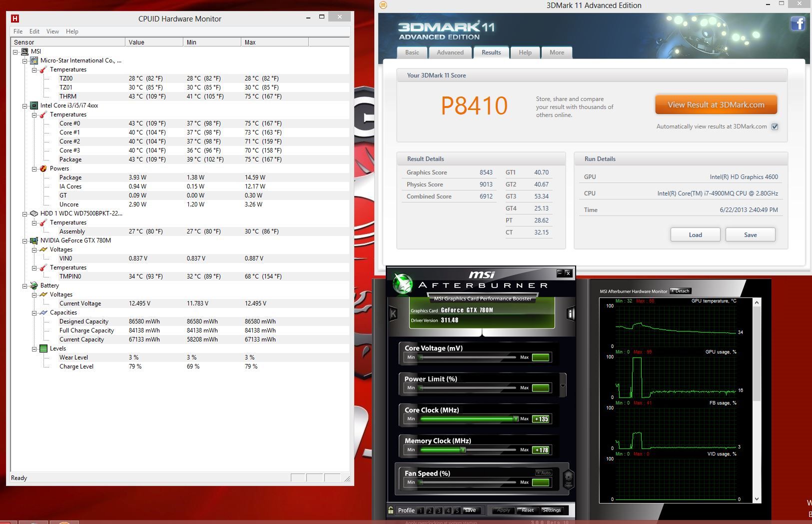The width and height of the screenshot is (812, 524).
Task: Select Afterburner profile slot 1
Action: (x=421, y=510)
